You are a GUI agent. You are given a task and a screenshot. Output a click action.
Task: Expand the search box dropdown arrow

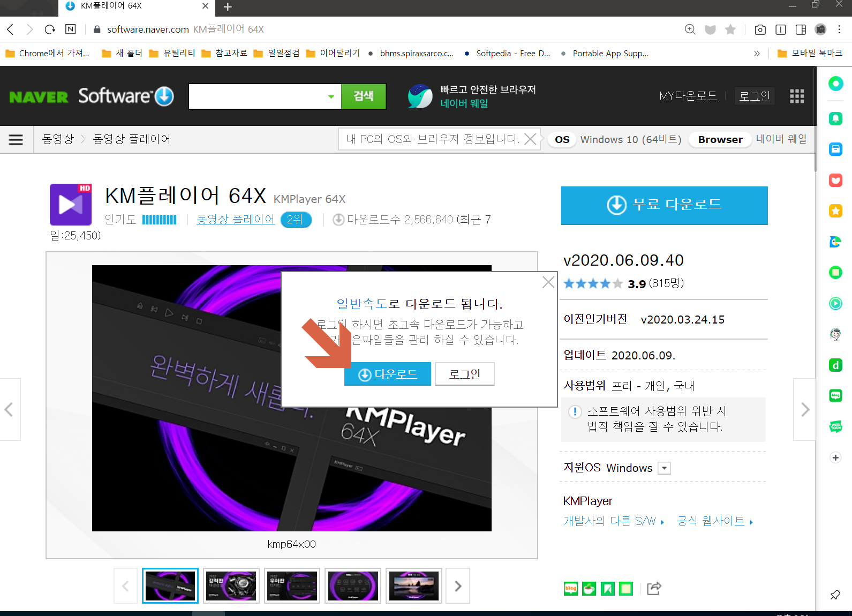tap(331, 96)
